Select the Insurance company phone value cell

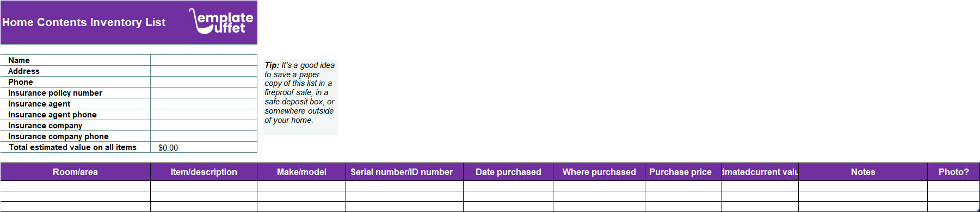[204, 136]
